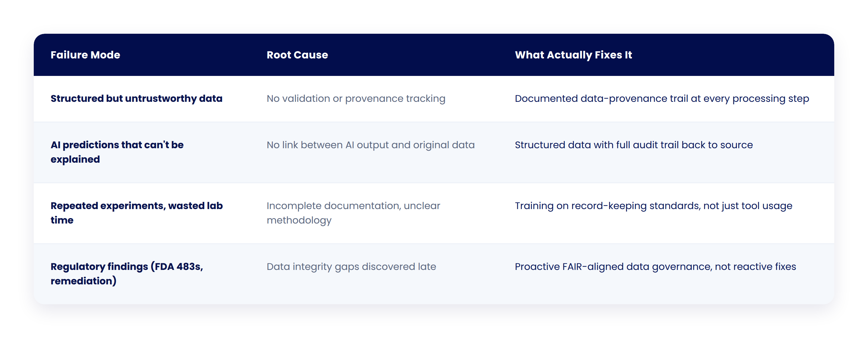Select the Structured but untrustworthy data cell

click(x=137, y=99)
